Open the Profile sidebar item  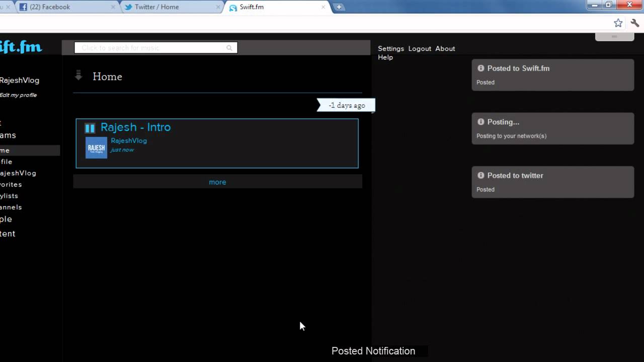tap(6, 162)
